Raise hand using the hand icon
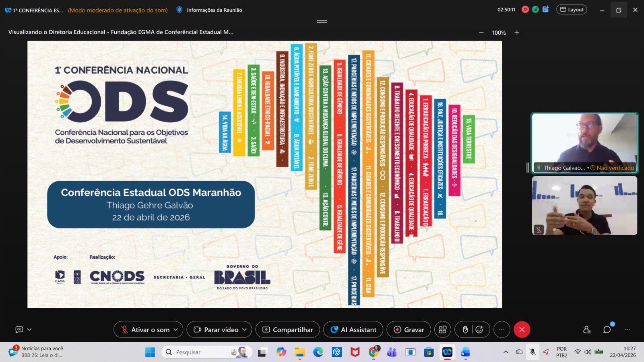Screen dimensions: 644x362 coord(465,329)
